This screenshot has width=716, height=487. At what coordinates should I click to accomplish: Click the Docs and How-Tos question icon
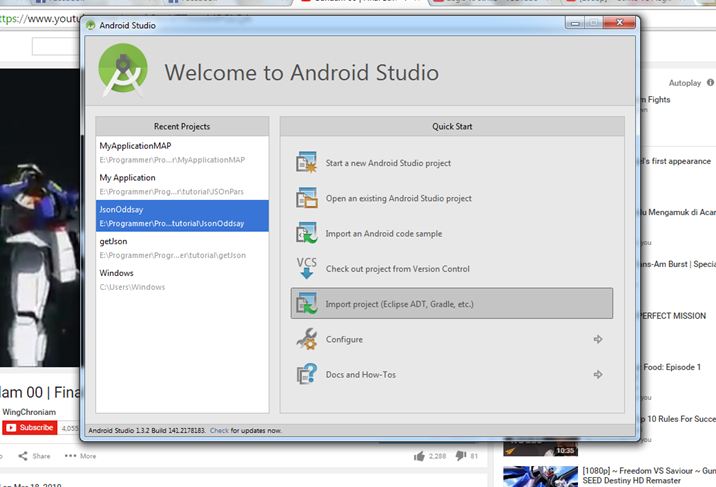pyautogui.click(x=306, y=374)
